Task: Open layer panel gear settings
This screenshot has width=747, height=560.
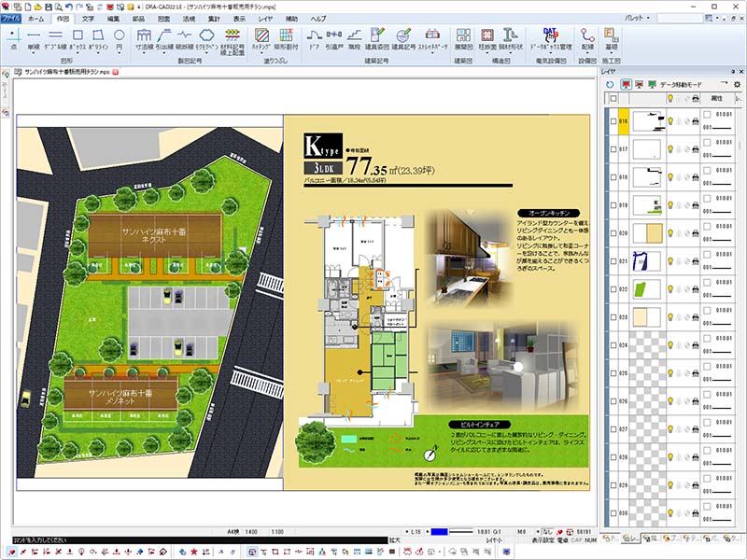Action: 737,84
